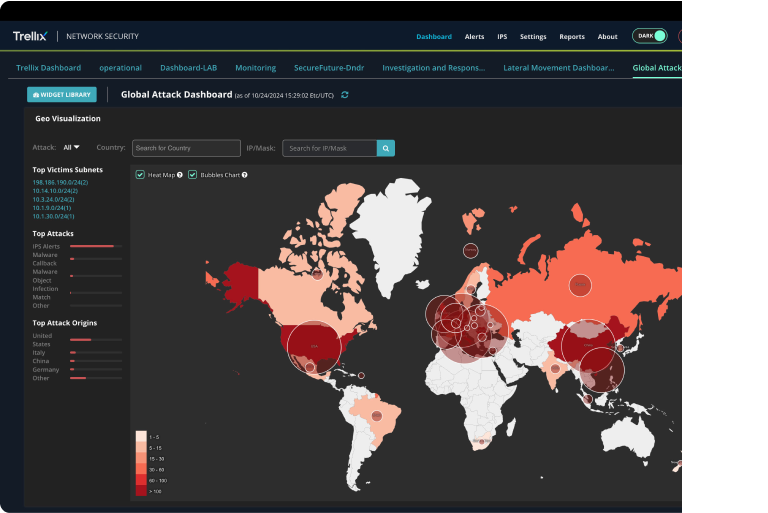This screenshot has height=513, width=768.
Task: Click the Infection Match attack label
Action: [x=45, y=293]
